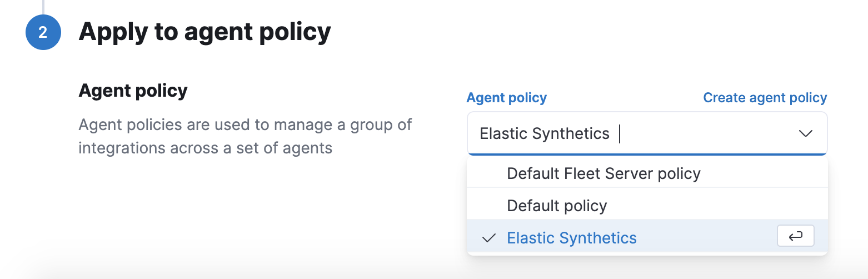868x279 pixels.
Task: Click the agent policies description paragraph
Action: (245, 124)
